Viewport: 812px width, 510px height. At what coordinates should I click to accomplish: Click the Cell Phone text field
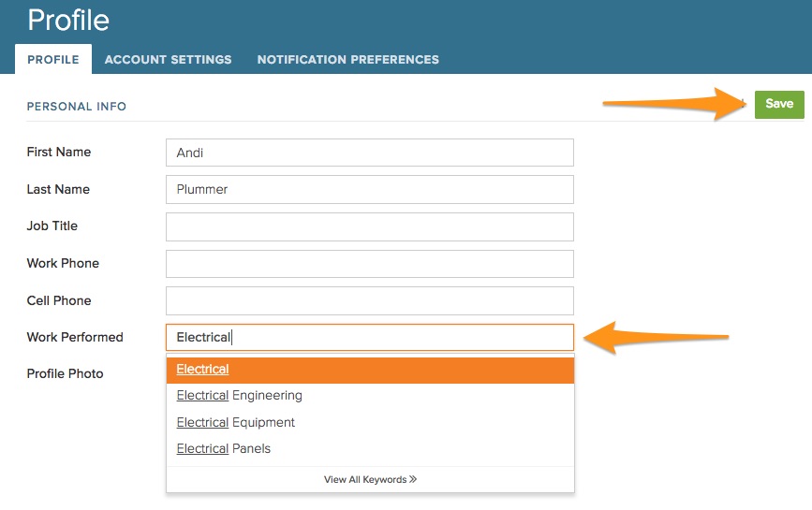[369, 300]
